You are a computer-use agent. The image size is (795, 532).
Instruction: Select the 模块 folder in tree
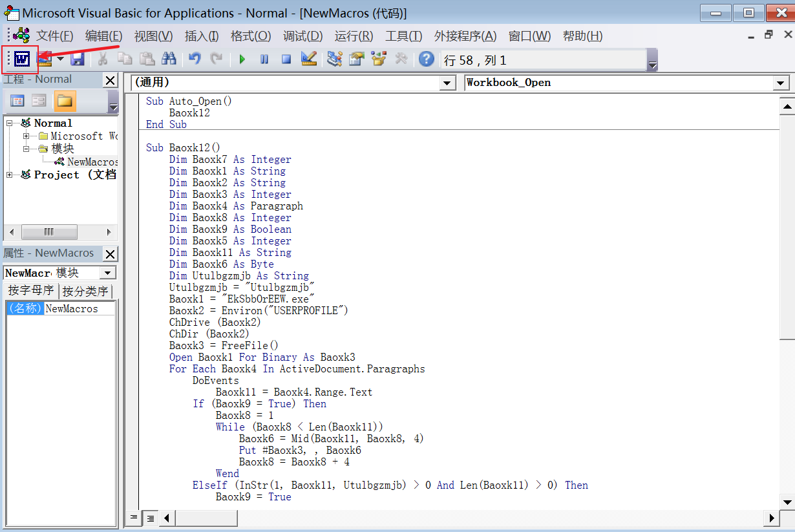pyautogui.click(x=63, y=149)
